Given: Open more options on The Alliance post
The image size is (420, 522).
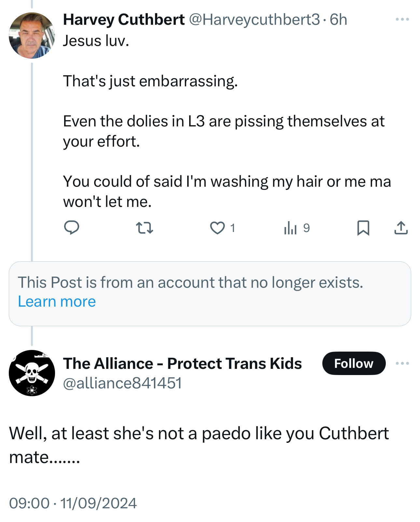Looking at the screenshot, I should pos(402,363).
